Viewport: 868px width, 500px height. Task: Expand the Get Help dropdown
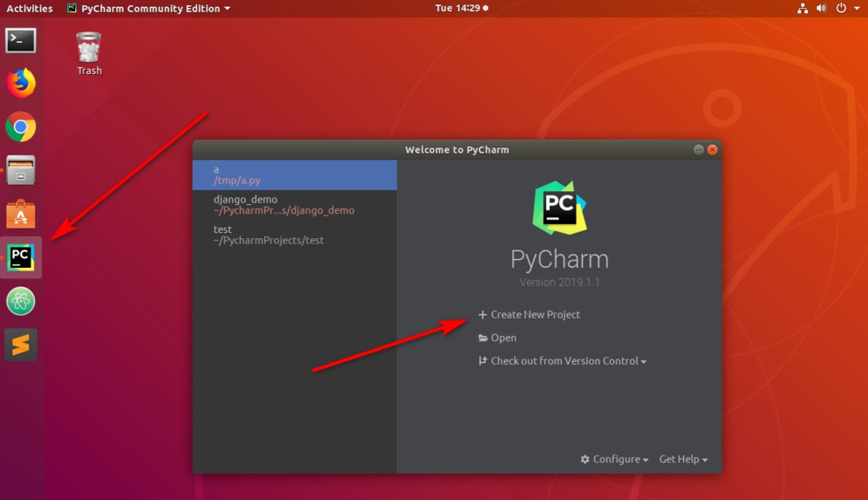[683, 459]
